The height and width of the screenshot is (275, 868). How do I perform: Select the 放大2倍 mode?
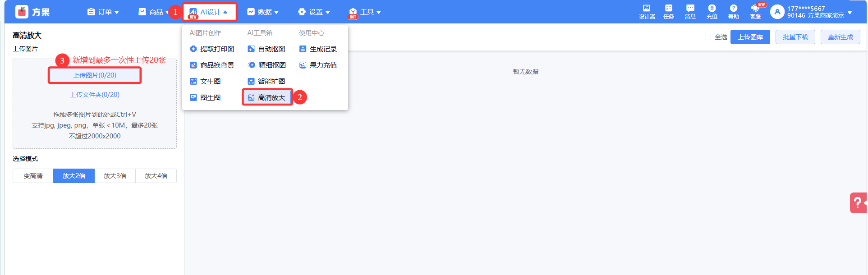click(x=74, y=176)
